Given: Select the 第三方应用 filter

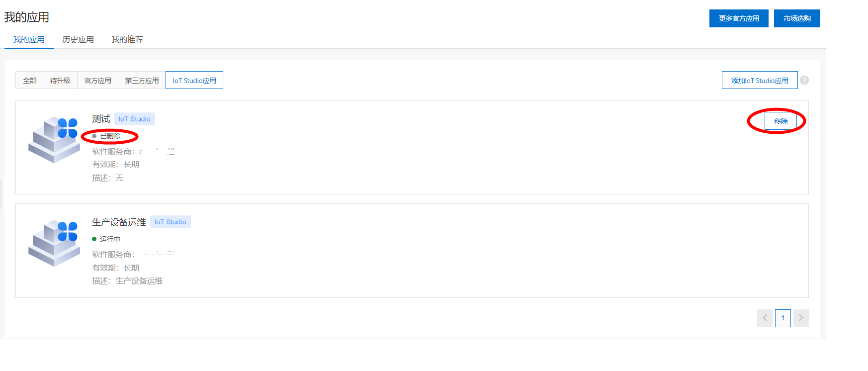Looking at the screenshot, I should click(142, 80).
